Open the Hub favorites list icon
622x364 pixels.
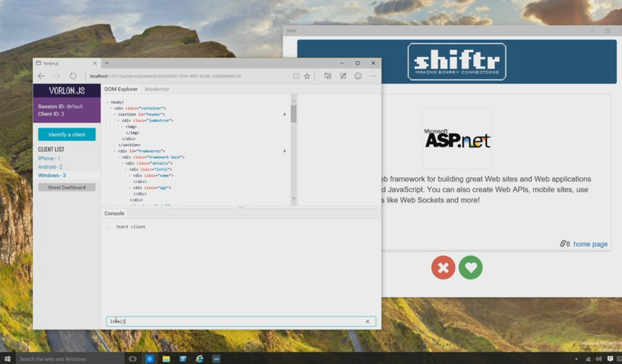point(327,76)
